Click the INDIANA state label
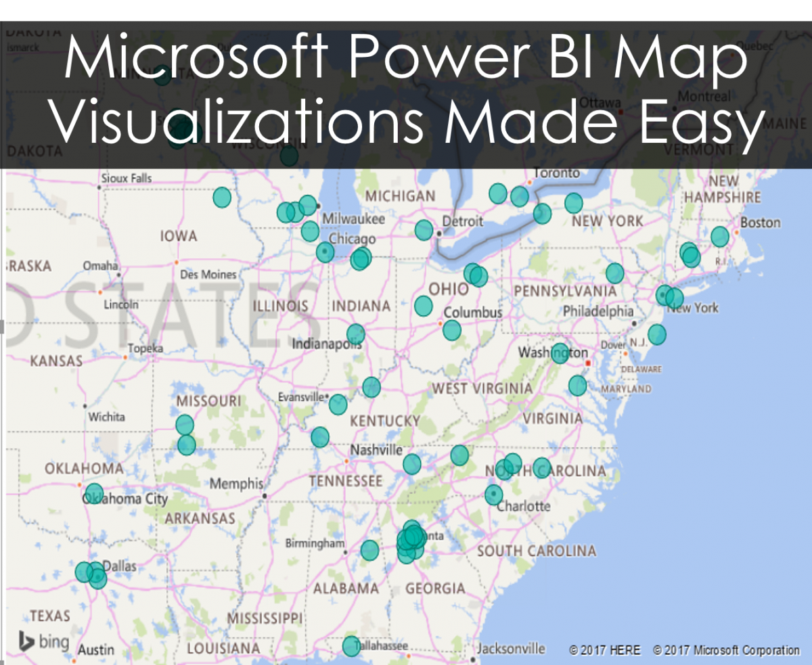This screenshot has height=665, width=812. click(x=361, y=306)
